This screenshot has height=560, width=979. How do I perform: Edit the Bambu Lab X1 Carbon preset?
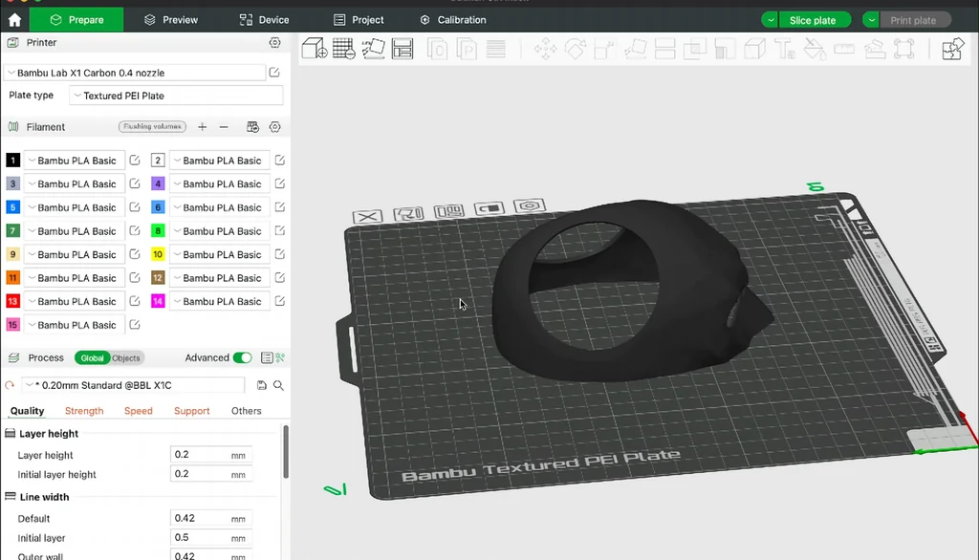tap(274, 73)
